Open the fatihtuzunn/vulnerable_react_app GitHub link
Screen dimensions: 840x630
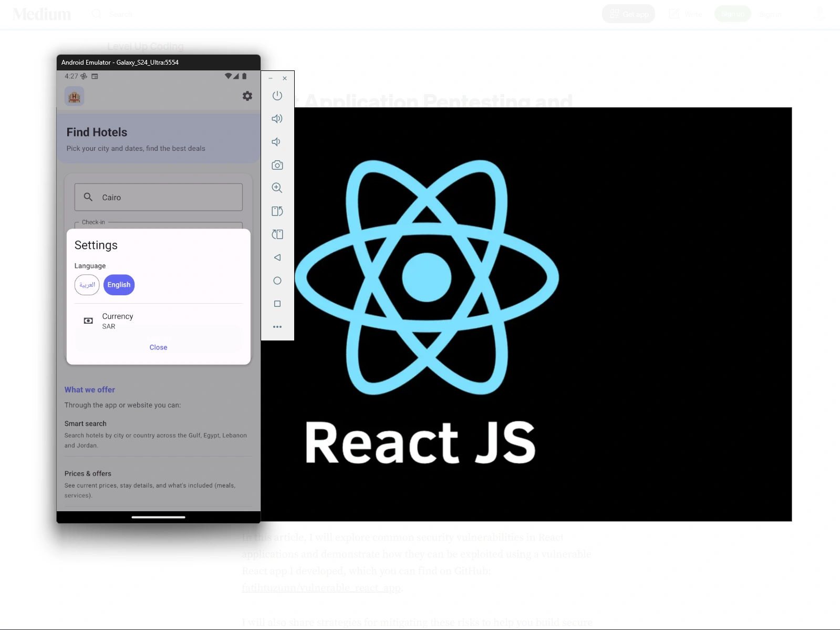[322, 587]
